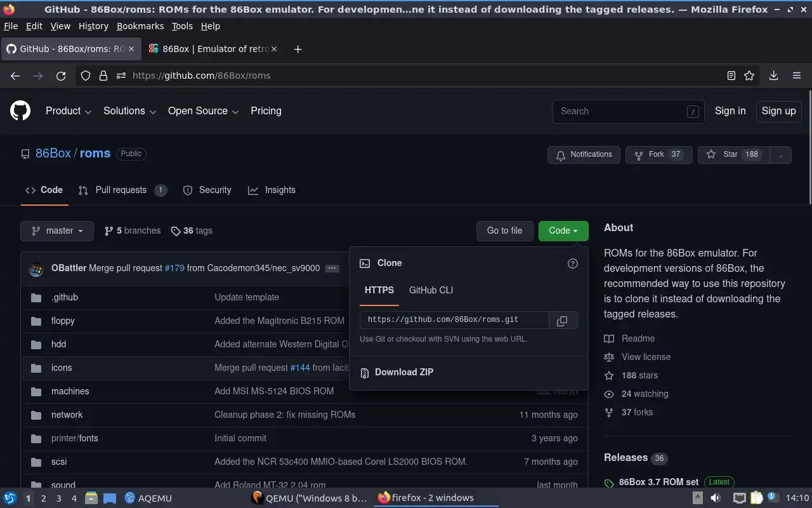This screenshot has height=508, width=812.
Task: Open the Readme link in About
Action: [629, 339]
